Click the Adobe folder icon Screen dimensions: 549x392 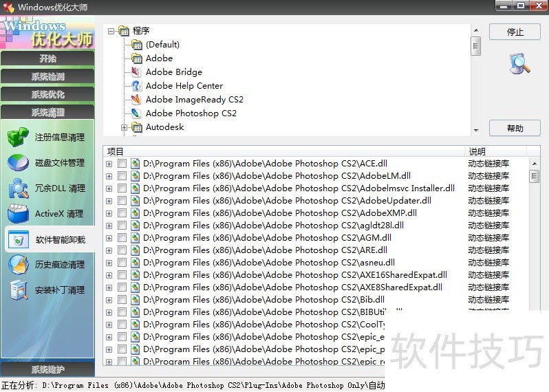[x=136, y=58]
